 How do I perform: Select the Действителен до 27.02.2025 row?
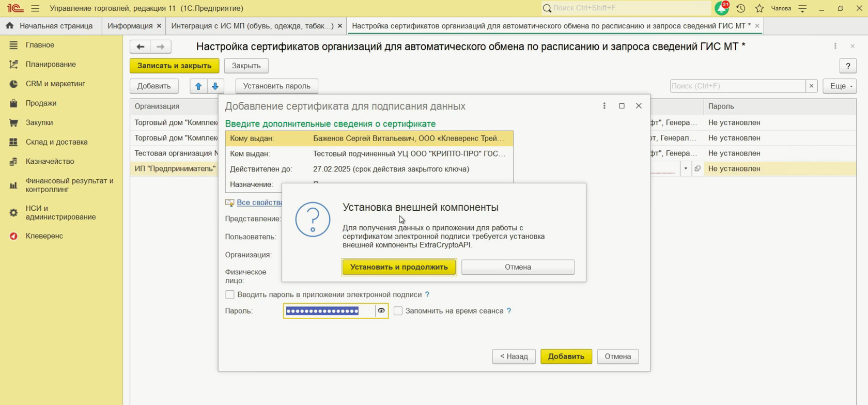[369, 169]
